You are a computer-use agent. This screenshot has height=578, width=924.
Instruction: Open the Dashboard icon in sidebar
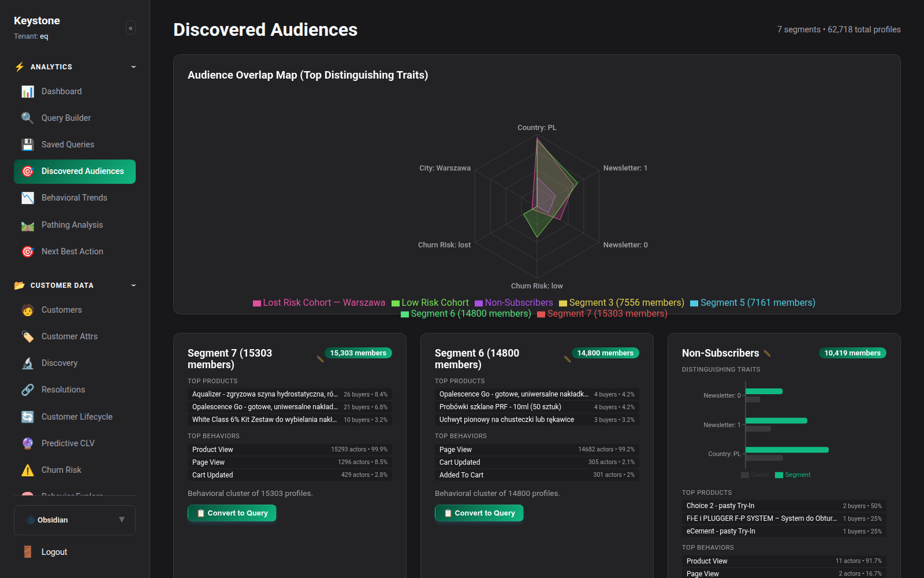[28, 91]
